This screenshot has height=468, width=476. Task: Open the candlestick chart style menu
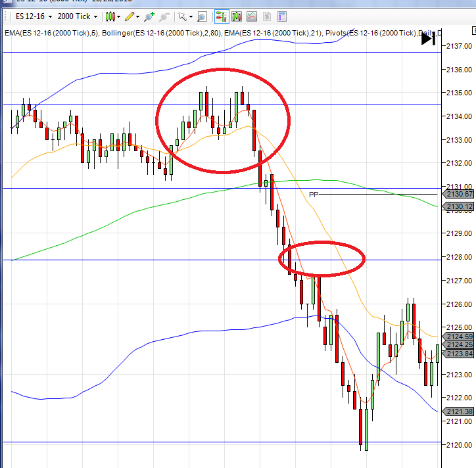coord(112,16)
